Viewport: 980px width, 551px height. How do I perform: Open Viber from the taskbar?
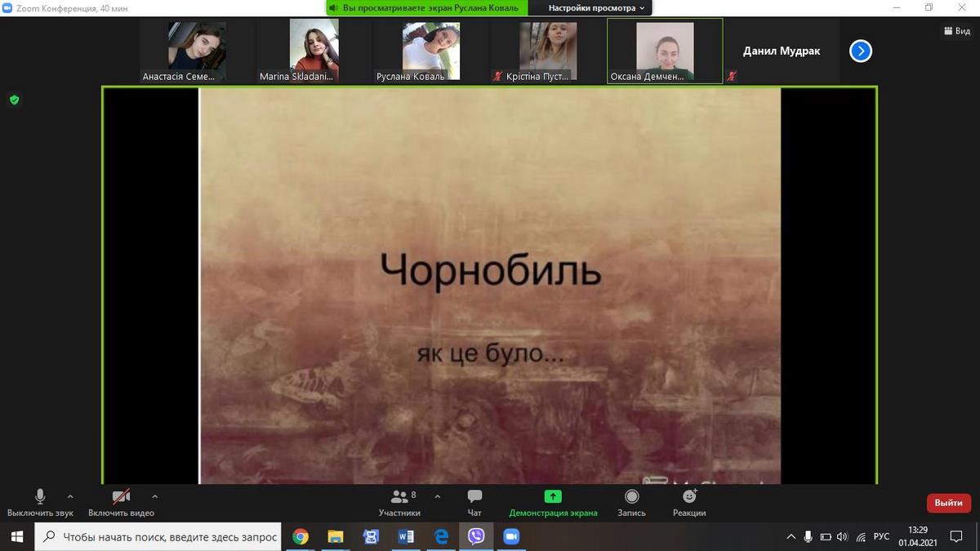tap(476, 536)
